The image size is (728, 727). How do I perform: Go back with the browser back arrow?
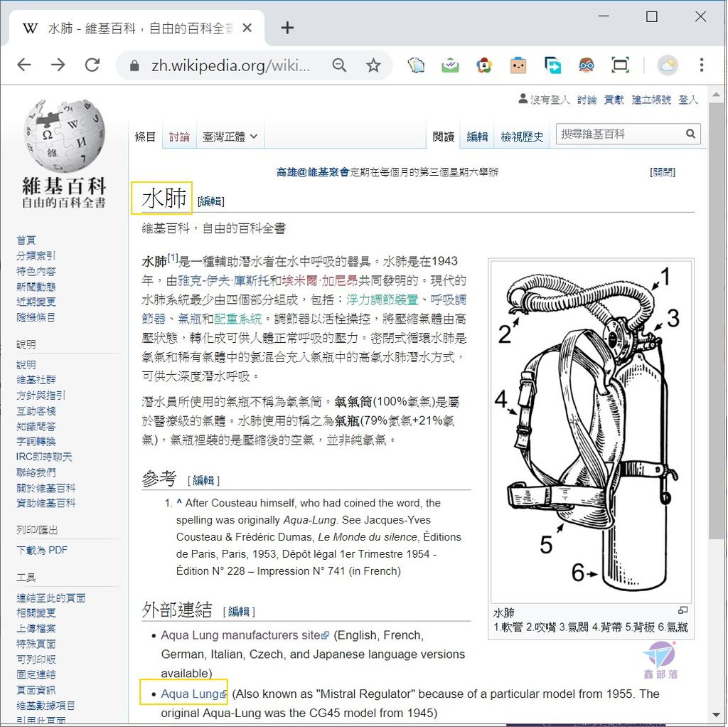pyautogui.click(x=24, y=65)
